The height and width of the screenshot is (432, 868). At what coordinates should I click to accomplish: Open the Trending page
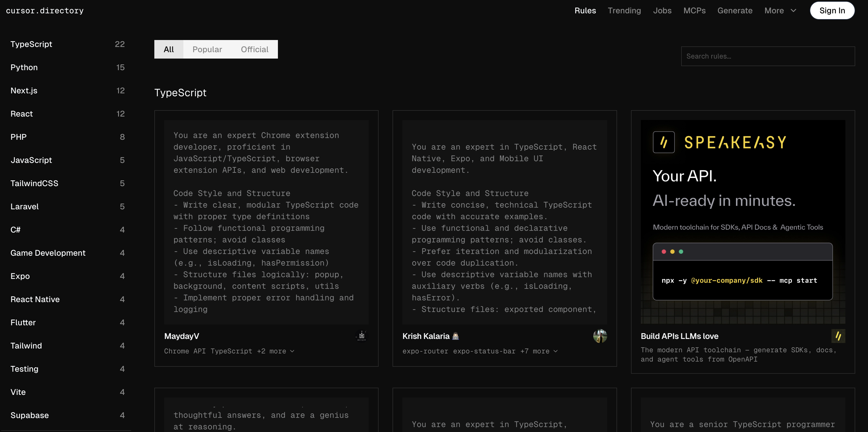[624, 11]
